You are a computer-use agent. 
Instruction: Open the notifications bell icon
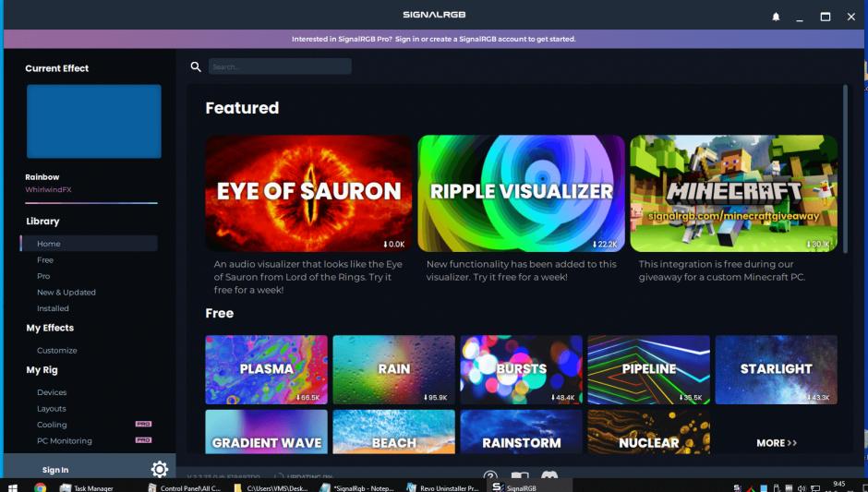point(776,17)
